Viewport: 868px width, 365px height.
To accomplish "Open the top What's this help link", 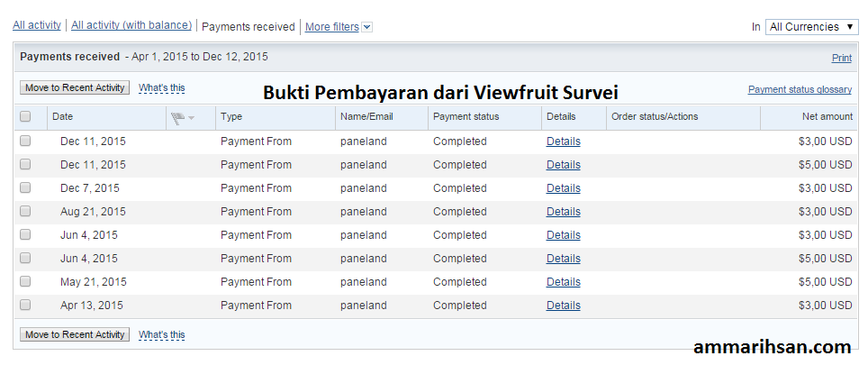I will pos(161,88).
